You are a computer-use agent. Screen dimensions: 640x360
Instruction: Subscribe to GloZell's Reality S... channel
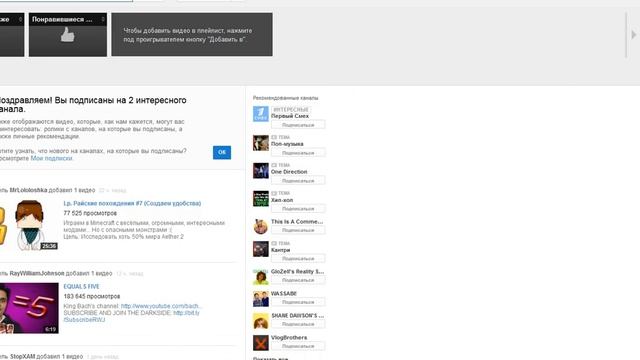(x=298, y=280)
